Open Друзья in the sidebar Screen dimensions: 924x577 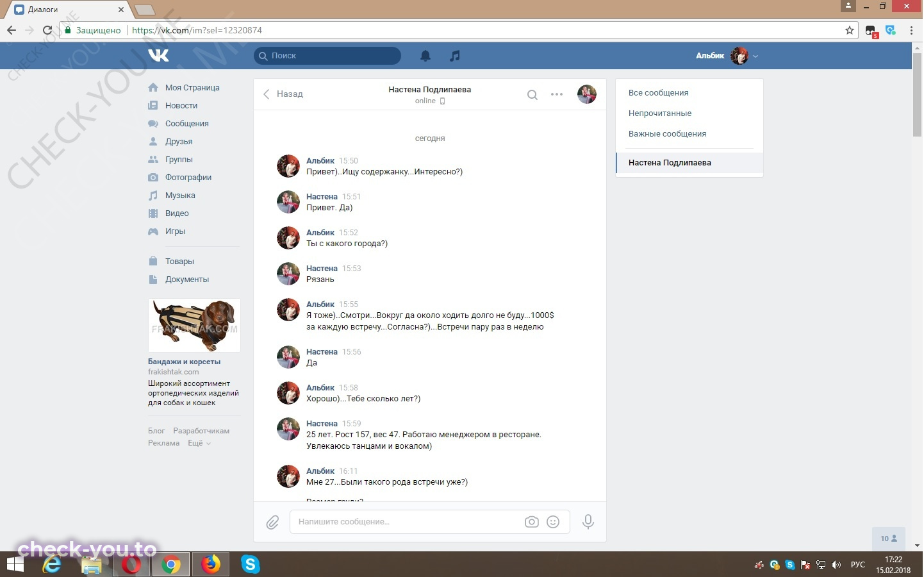pyautogui.click(x=179, y=142)
